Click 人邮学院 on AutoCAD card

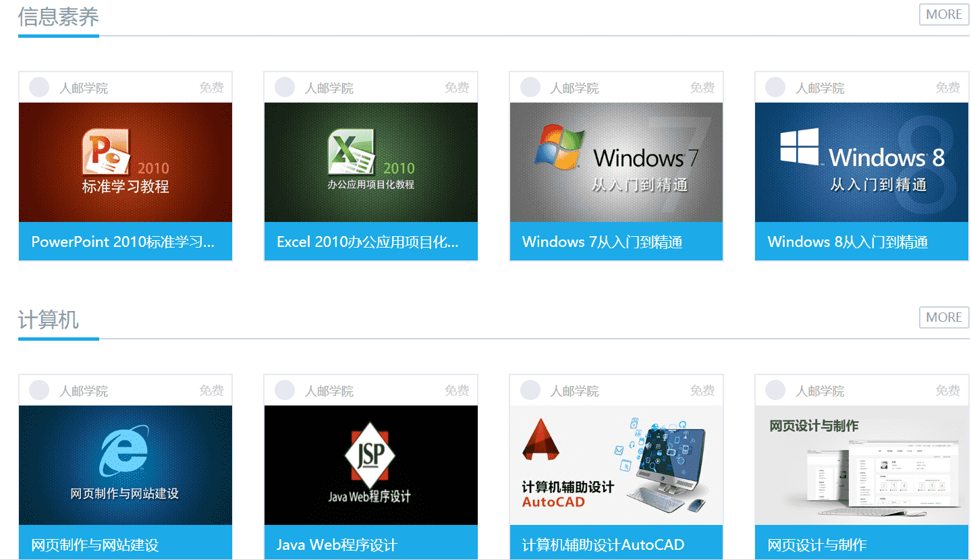click(x=574, y=391)
